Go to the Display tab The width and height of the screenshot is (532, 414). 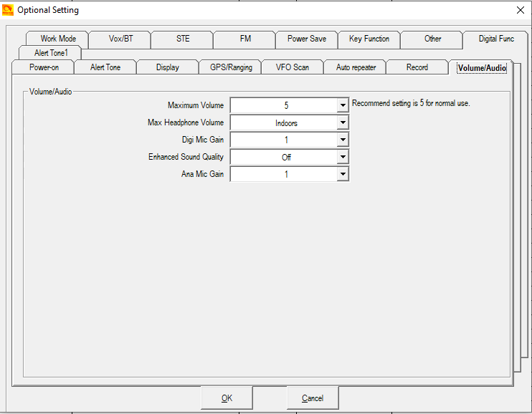click(167, 67)
